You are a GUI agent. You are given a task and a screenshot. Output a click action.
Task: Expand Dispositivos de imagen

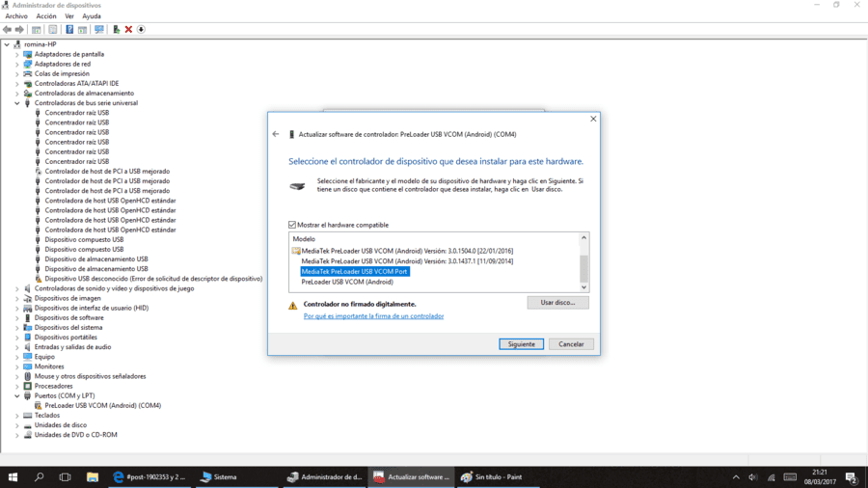point(16,298)
